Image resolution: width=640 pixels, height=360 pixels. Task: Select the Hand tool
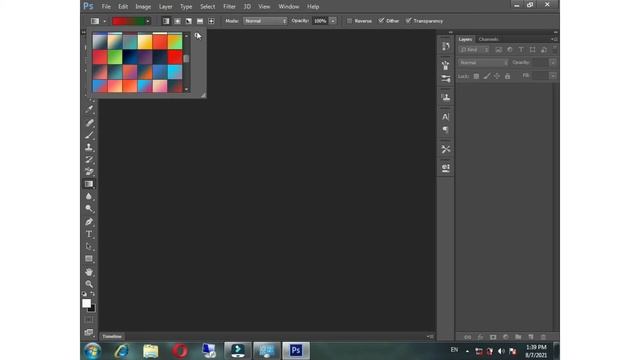pyautogui.click(x=89, y=272)
